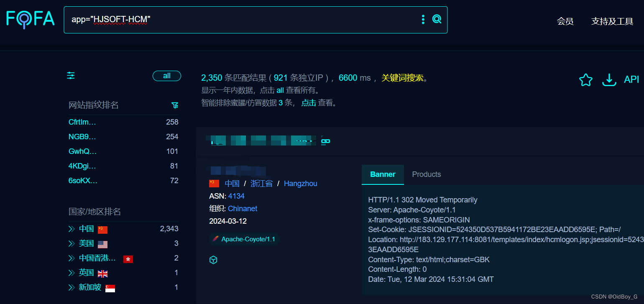Click the 2,343 count for China

169,229
